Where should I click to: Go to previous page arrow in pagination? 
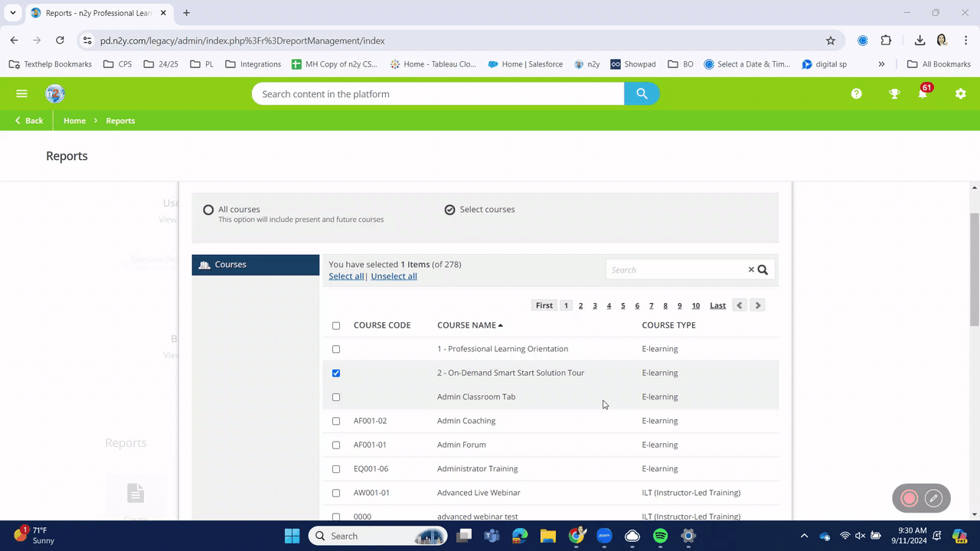tap(739, 305)
